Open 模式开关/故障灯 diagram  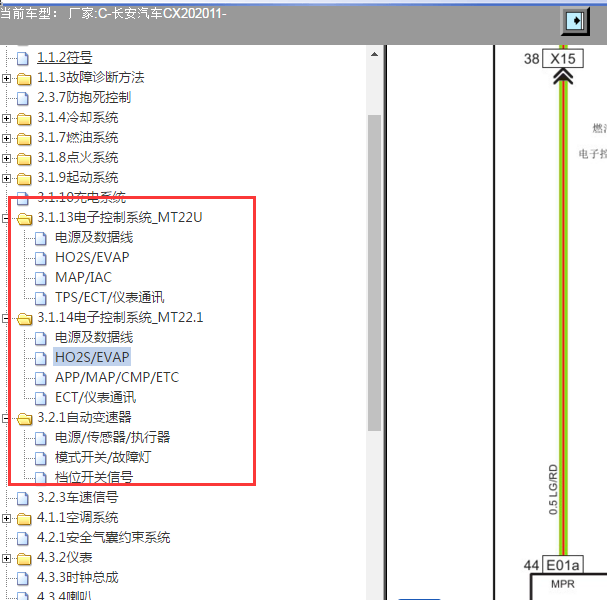pyautogui.click(x=103, y=458)
